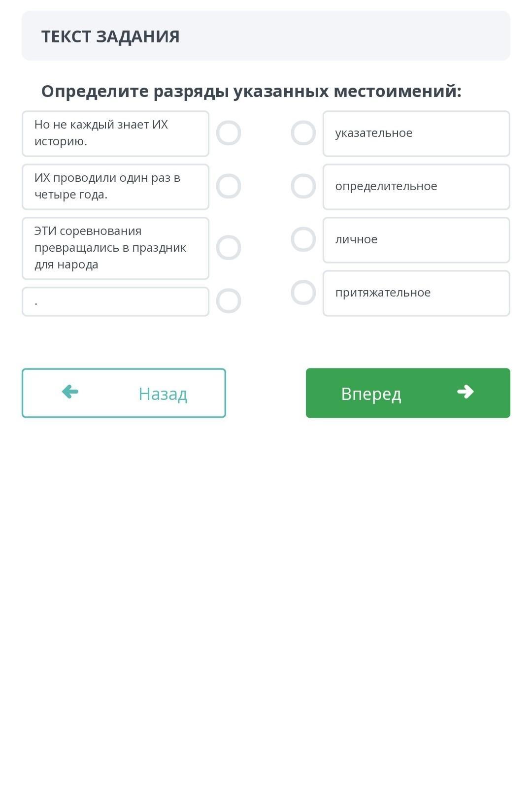Image resolution: width=532 pixels, height=794 pixels.
Task: Select radio next to 'притяжательное'
Action: (x=303, y=293)
